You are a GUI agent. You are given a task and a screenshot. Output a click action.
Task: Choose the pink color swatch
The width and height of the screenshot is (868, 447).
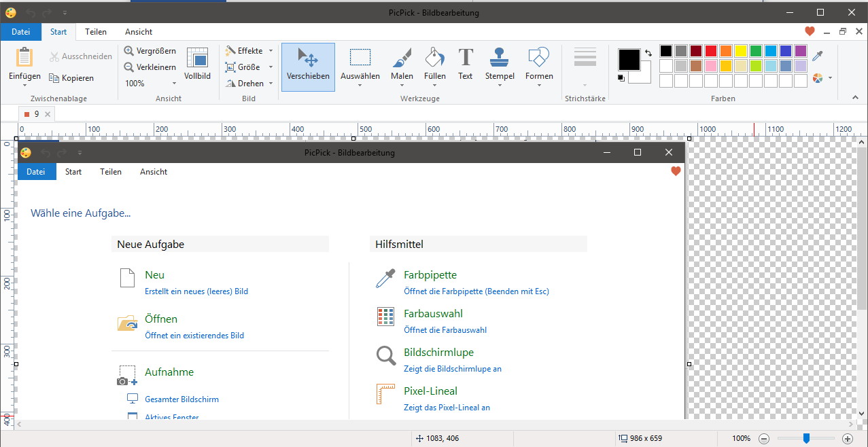click(710, 66)
